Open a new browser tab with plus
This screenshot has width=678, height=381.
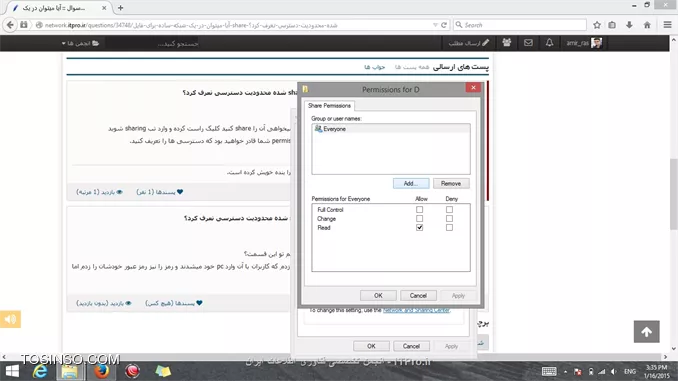pos(121,8)
